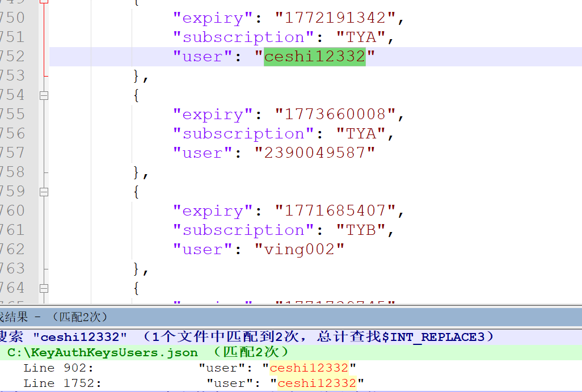Click the expiry value 1771685407
The height and width of the screenshot is (392, 582).
tap(335, 211)
